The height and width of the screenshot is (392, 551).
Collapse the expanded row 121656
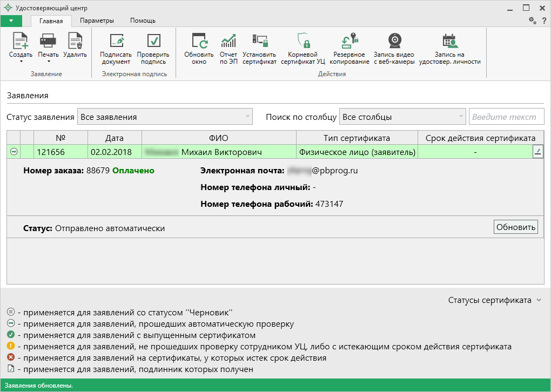(x=14, y=152)
